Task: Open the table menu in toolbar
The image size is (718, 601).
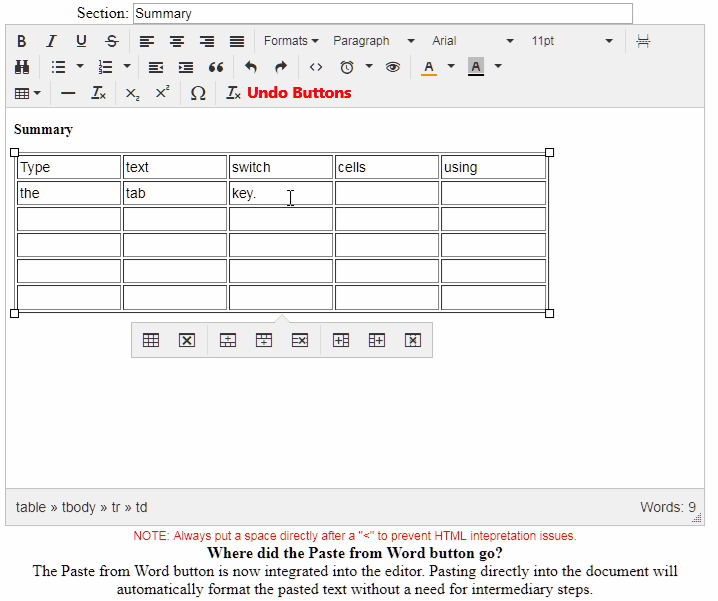Action: [x=28, y=93]
